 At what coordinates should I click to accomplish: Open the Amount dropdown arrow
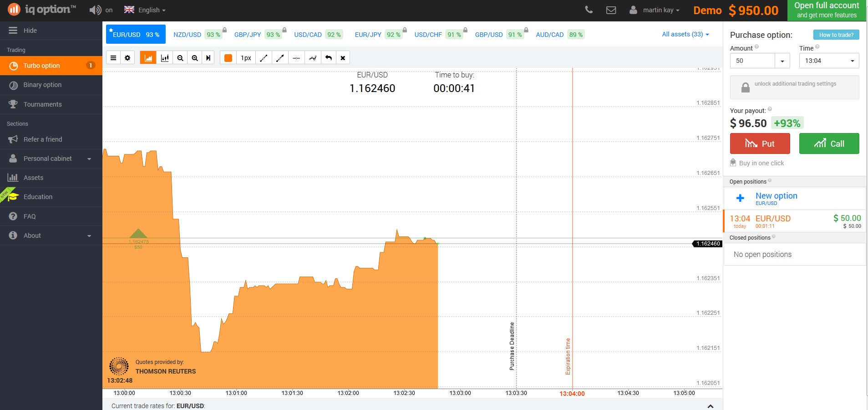pyautogui.click(x=782, y=61)
